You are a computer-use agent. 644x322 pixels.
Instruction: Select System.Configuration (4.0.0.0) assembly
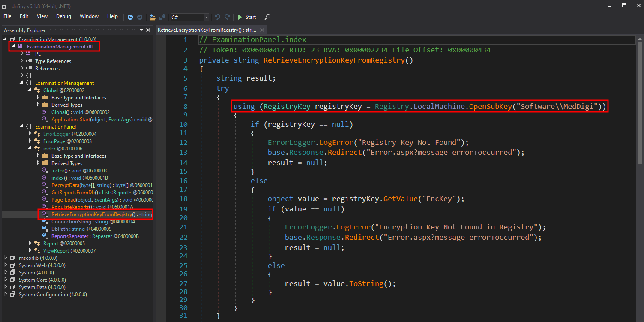pos(53,295)
